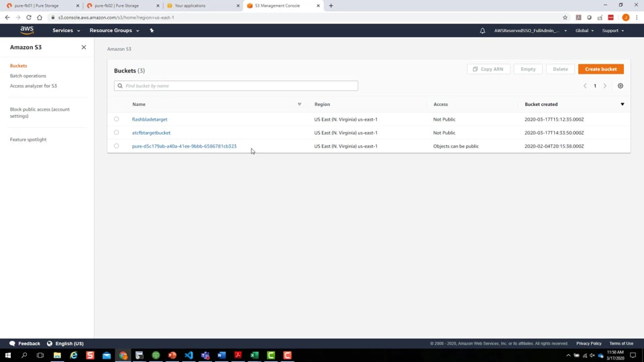Image resolution: width=644 pixels, height=362 pixels.
Task: Open AWS notifications bell
Action: tap(482, 30)
